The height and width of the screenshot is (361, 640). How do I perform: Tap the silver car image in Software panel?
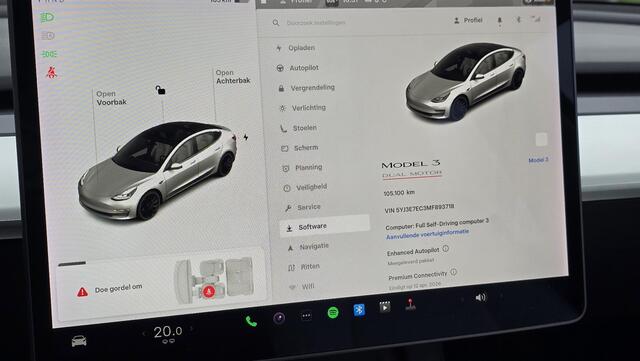pyautogui.click(x=466, y=81)
